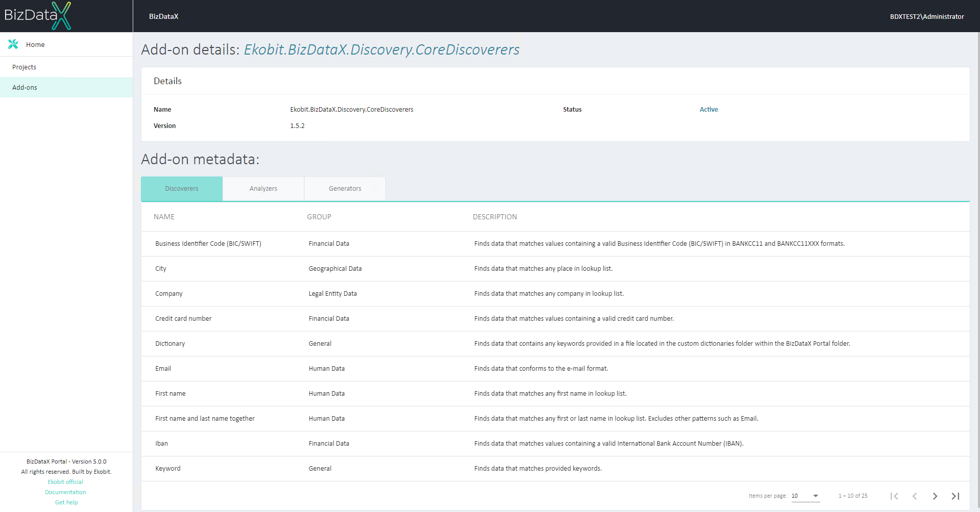This screenshot has width=980, height=512.
Task: Go to next page of results
Action: point(935,496)
